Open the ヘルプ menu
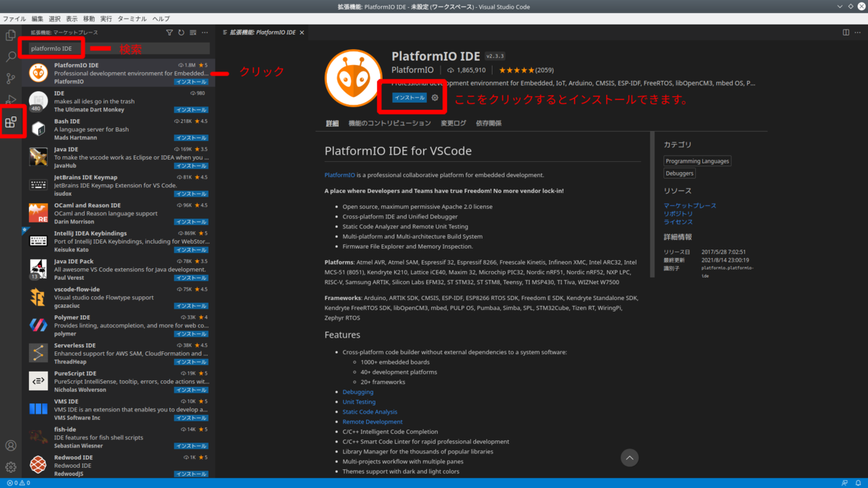This screenshot has width=868, height=488. [x=161, y=19]
